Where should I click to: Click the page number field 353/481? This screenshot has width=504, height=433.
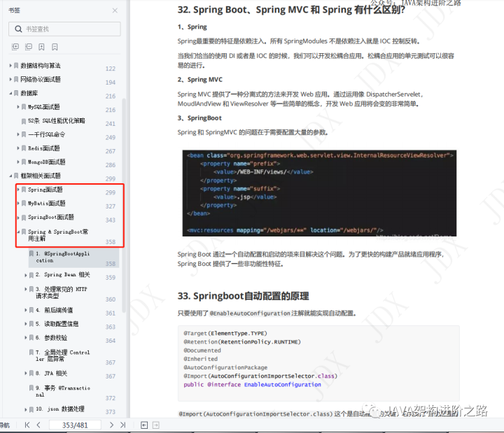75,425
